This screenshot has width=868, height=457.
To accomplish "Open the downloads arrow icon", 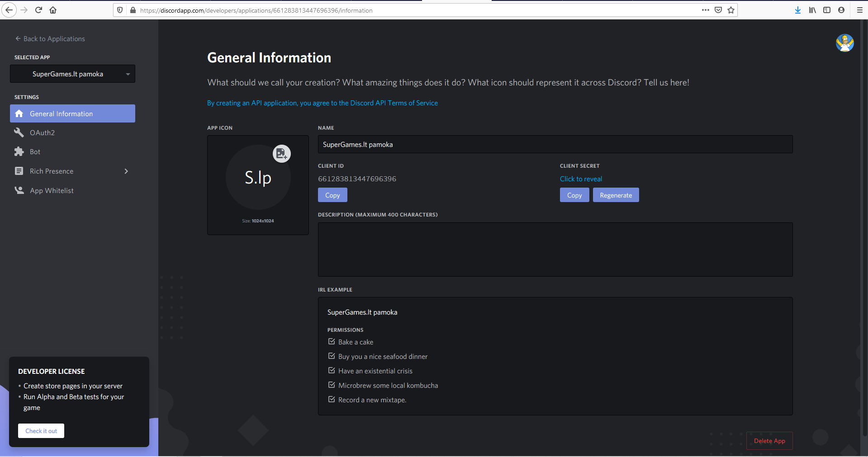I will [798, 10].
